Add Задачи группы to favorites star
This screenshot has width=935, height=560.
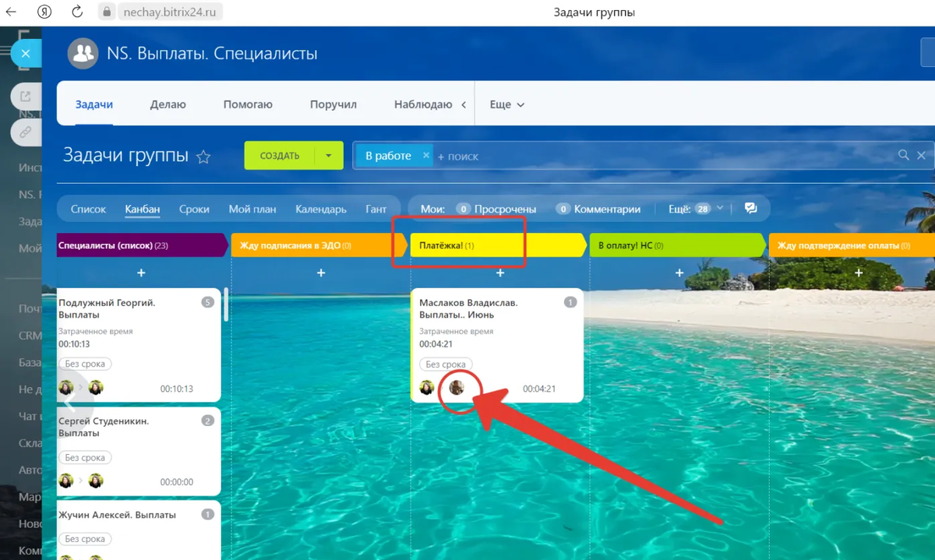[203, 157]
